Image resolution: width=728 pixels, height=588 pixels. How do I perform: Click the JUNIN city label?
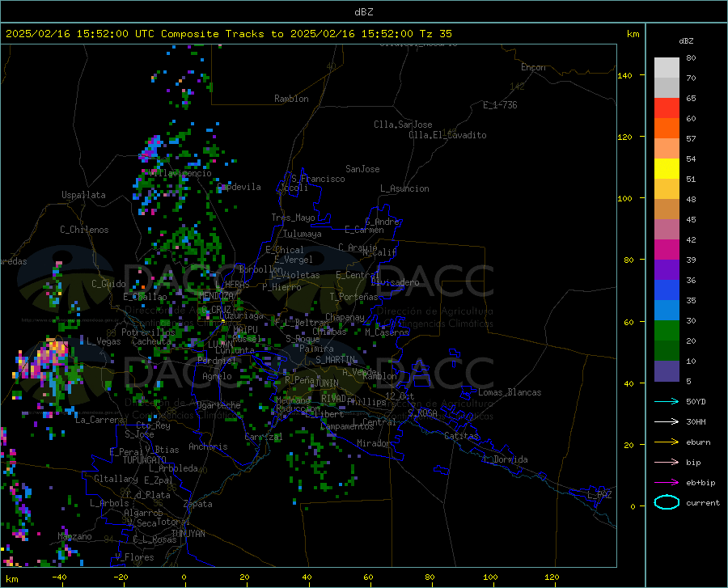click(327, 383)
